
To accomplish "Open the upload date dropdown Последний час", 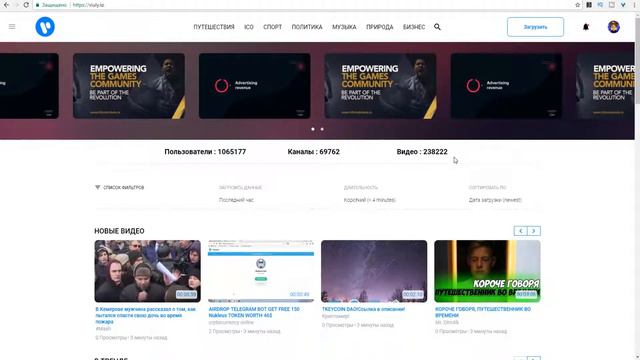I will click(x=236, y=200).
